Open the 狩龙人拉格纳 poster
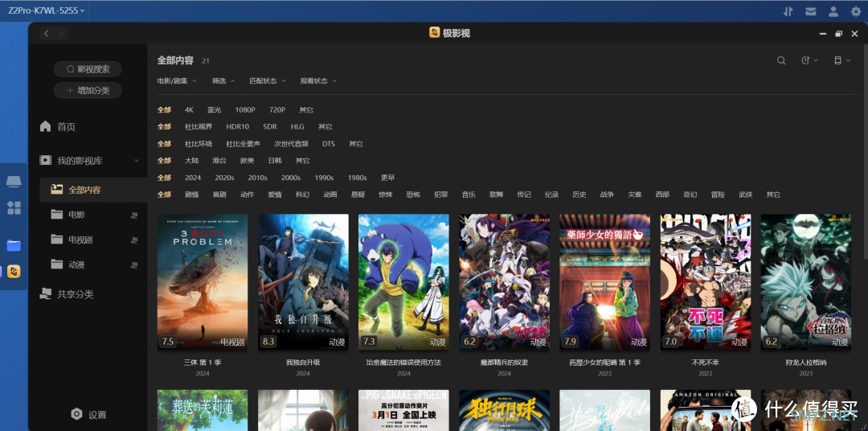The image size is (868, 431). [806, 282]
